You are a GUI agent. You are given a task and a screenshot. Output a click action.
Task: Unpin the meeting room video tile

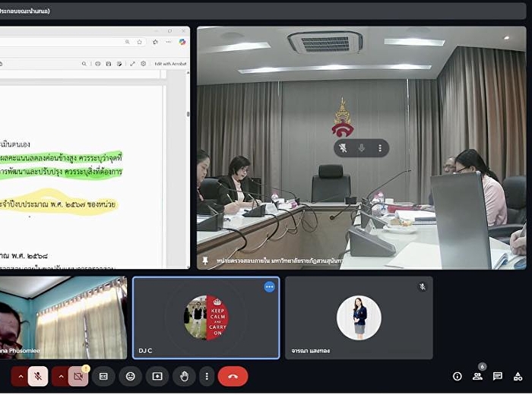pos(343,148)
